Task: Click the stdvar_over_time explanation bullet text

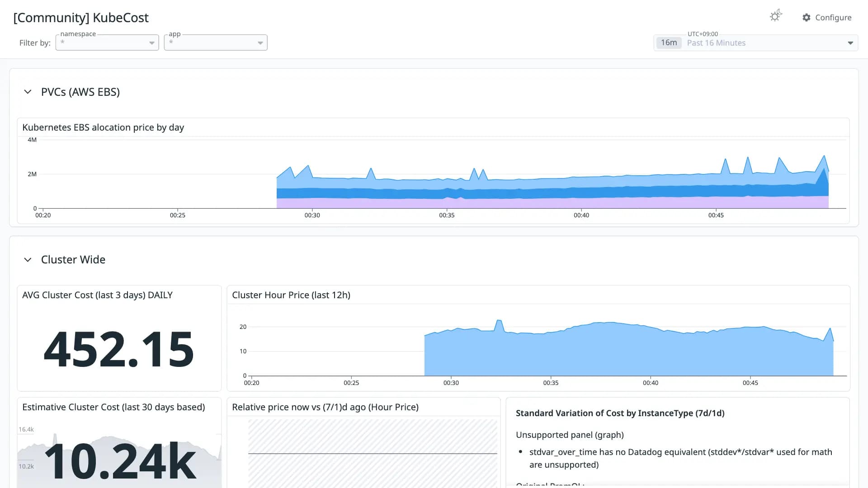Action: point(680,458)
